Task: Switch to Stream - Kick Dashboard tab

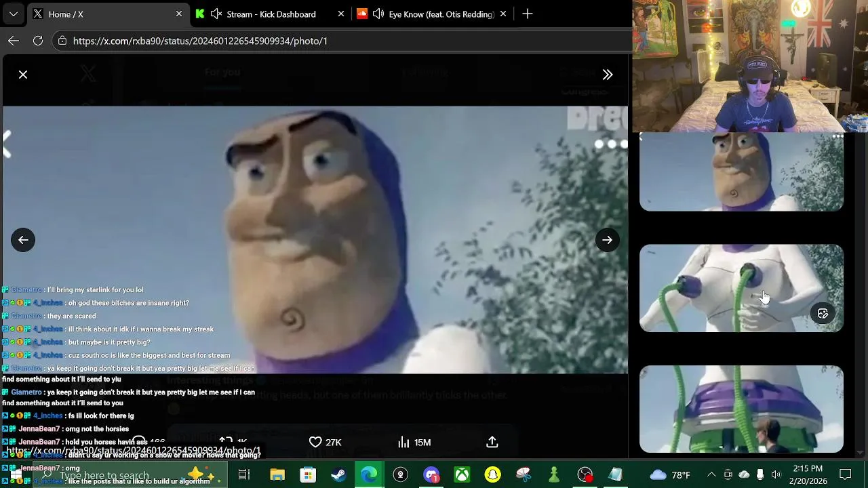Action: 271,14
